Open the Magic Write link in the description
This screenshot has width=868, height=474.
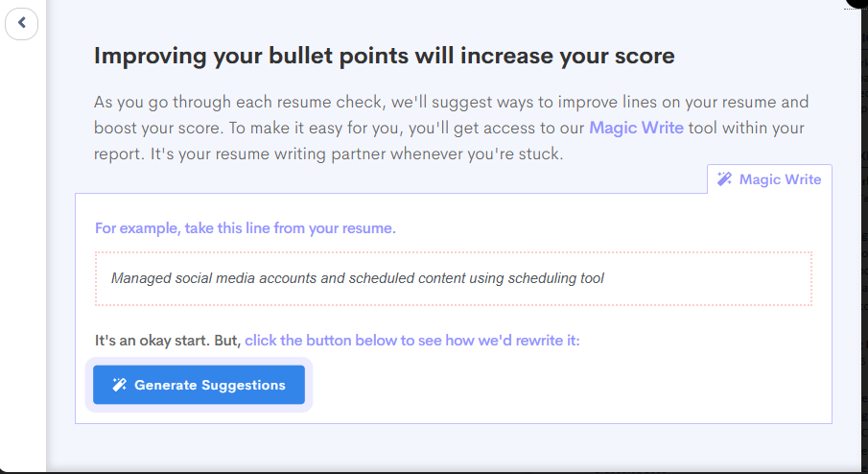click(636, 128)
